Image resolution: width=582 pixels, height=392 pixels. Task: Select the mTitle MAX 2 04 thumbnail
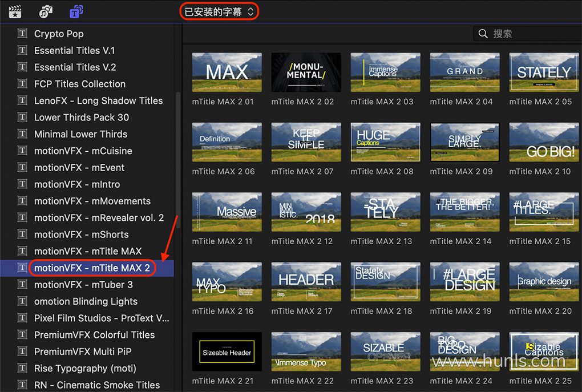point(464,72)
